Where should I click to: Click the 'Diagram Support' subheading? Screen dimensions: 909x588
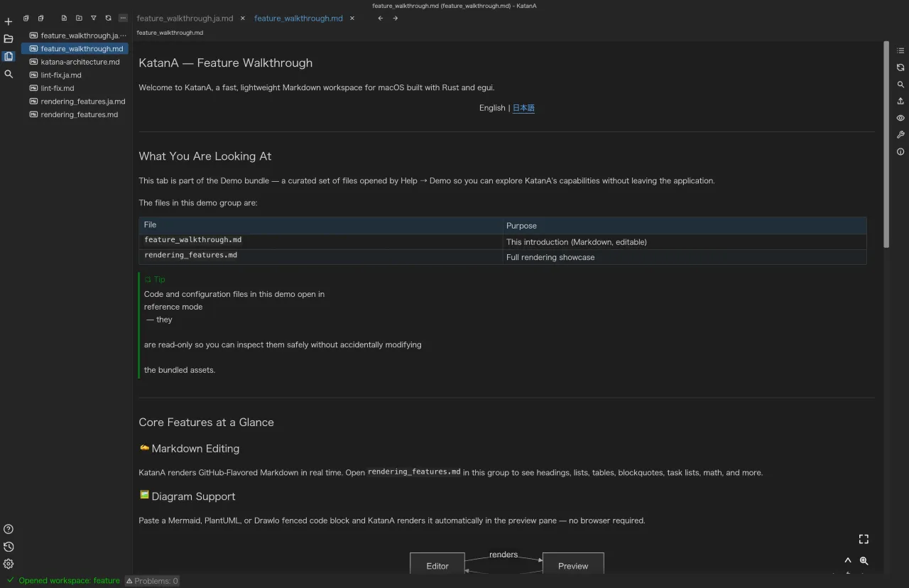point(193,496)
